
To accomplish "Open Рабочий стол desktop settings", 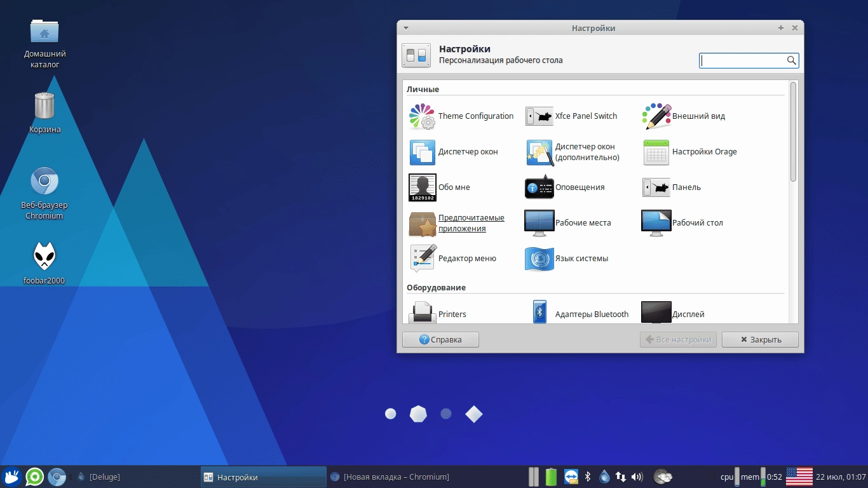I will [x=682, y=223].
